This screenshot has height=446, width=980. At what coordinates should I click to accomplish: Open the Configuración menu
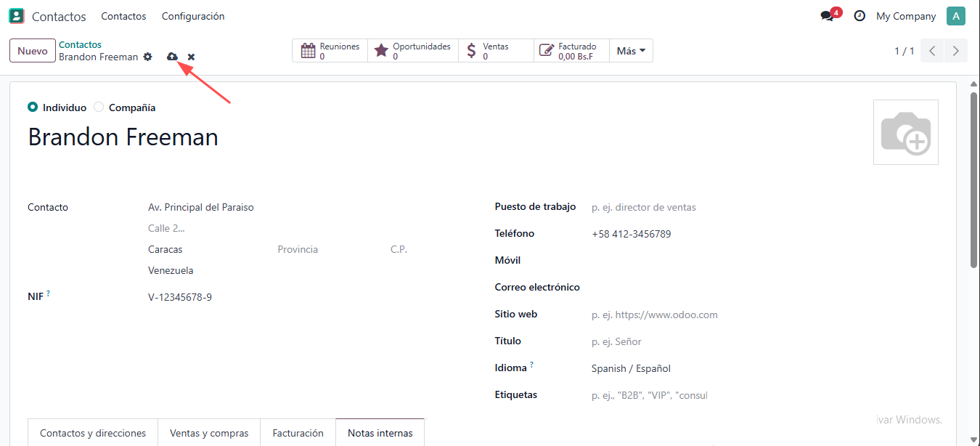(x=193, y=16)
